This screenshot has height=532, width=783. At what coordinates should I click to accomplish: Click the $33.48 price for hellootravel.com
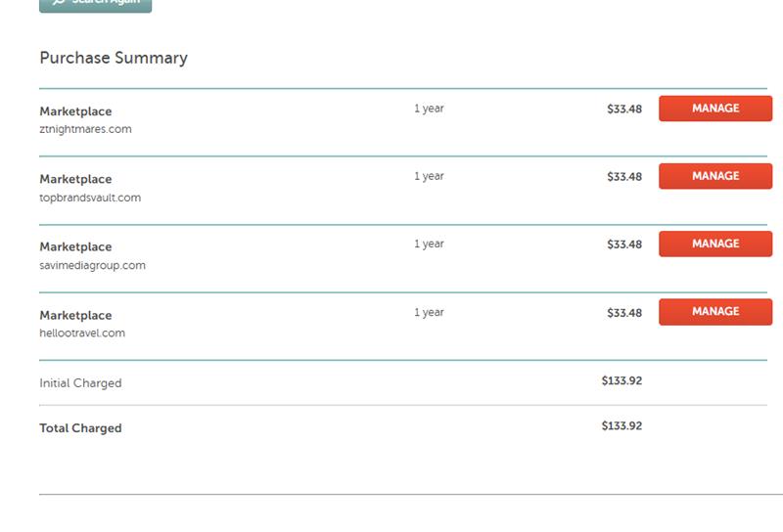(624, 313)
